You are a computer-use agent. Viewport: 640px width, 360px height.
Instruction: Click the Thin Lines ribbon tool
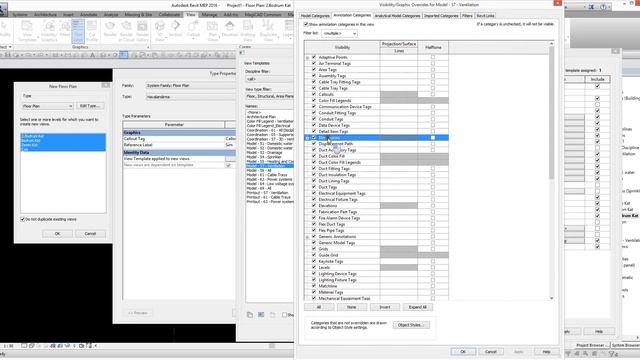point(78,31)
